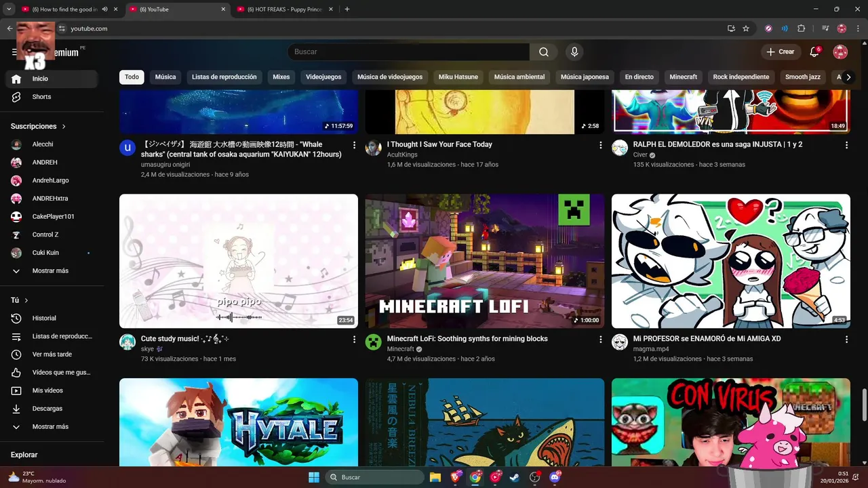868x488 pixels.
Task: Select the Videojuegos filter chip
Action: click(323, 77)
